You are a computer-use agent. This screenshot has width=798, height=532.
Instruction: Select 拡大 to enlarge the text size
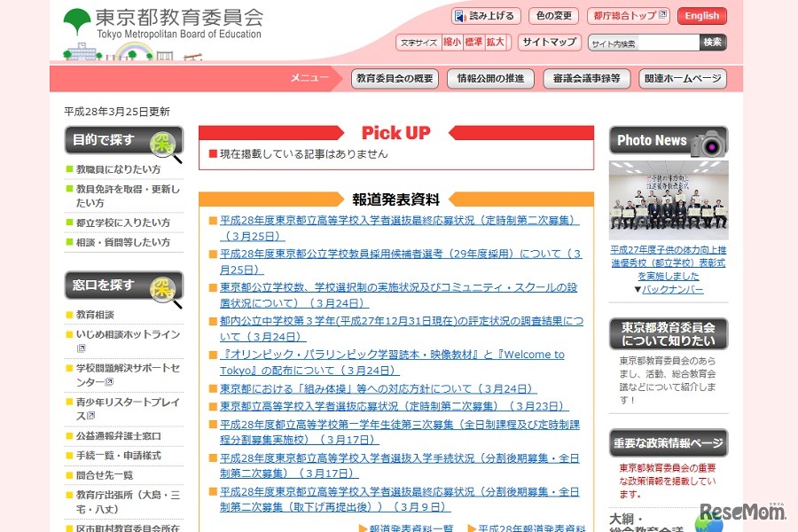tap(497, 41)
